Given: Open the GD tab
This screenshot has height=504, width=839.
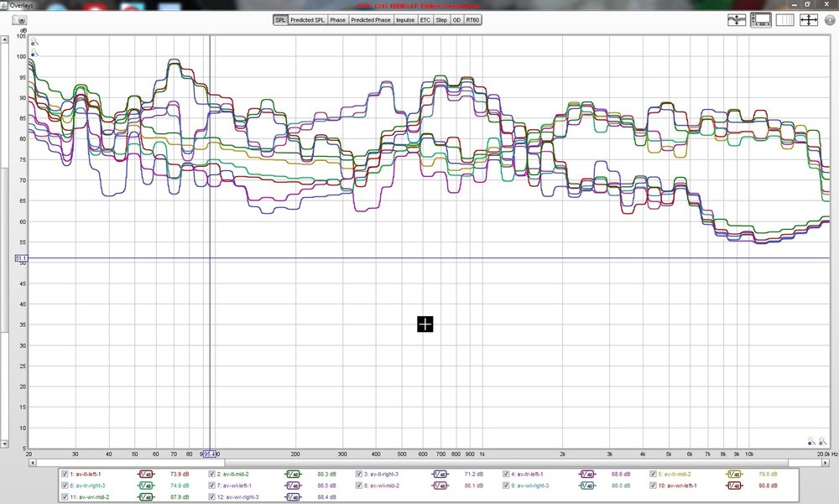Looking at the screenshot, I should [x=456, y=20].
